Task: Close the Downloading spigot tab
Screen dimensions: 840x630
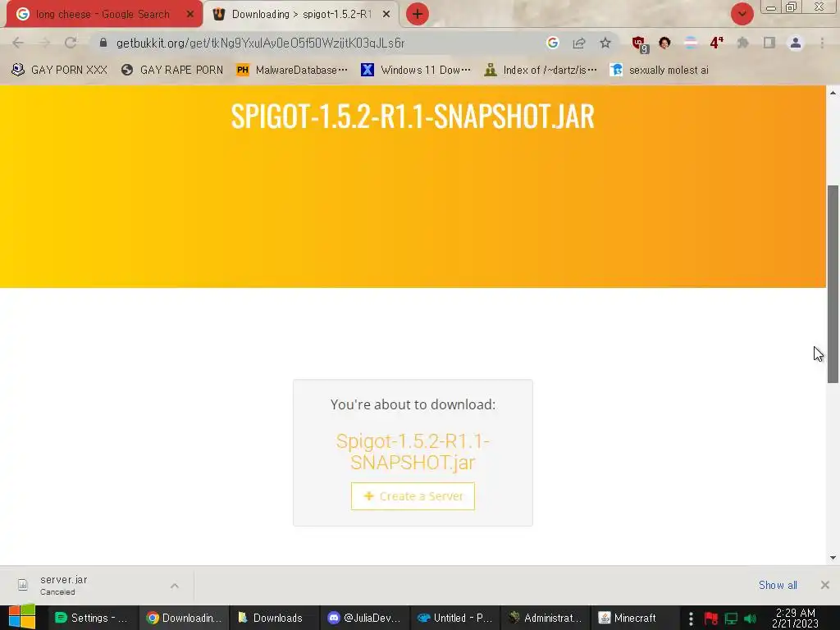Action: (386, 15)
